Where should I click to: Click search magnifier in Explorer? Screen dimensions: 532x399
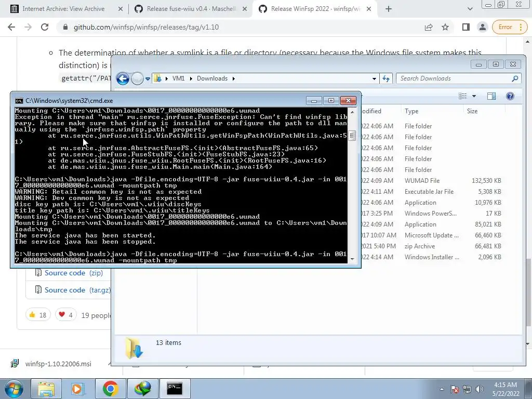pos(515,78)
